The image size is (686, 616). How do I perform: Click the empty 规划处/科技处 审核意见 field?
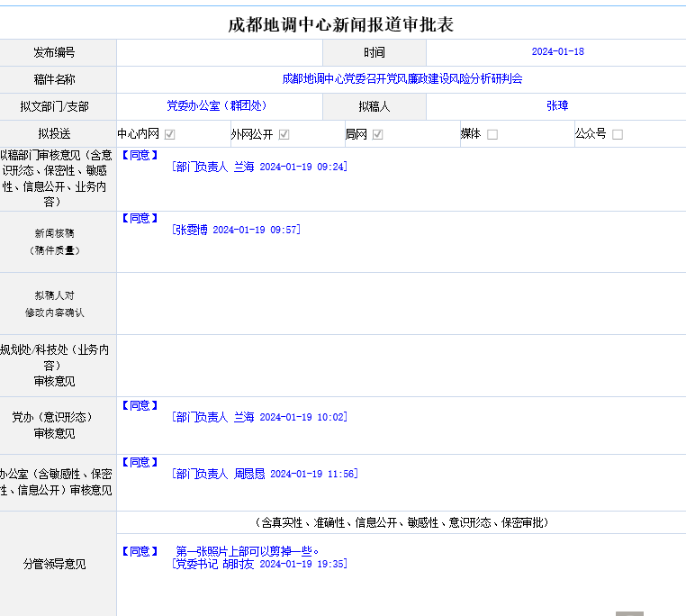(401, 366)
